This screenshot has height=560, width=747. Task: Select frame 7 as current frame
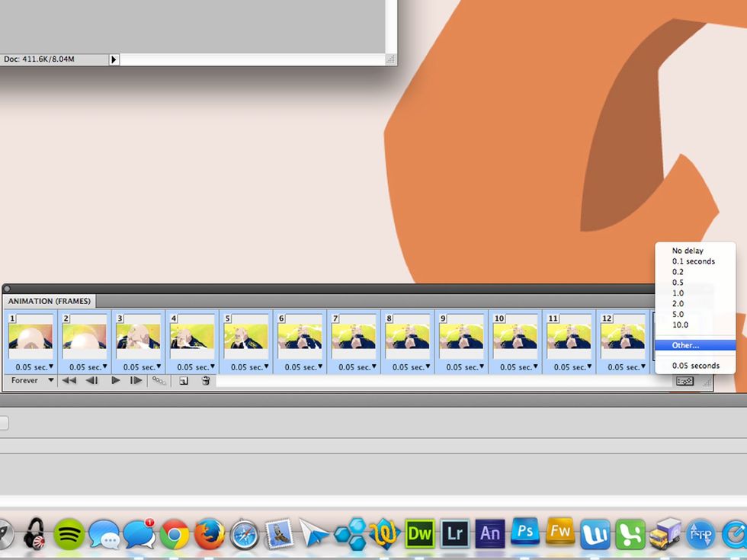click(354, 338)
